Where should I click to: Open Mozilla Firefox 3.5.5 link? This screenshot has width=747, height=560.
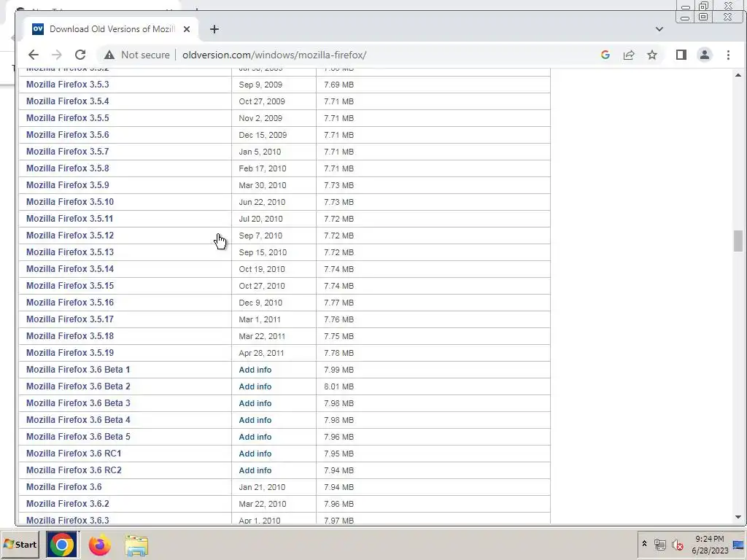68,117
